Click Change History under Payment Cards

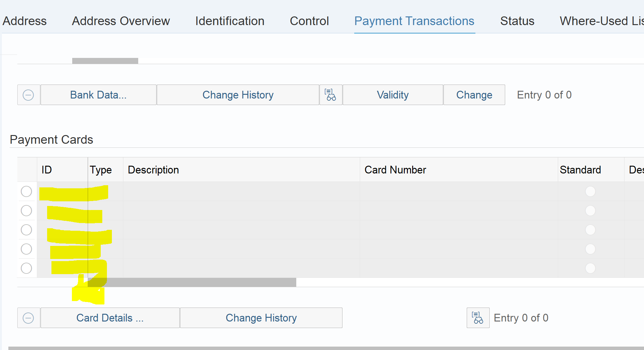coord(261,318)
